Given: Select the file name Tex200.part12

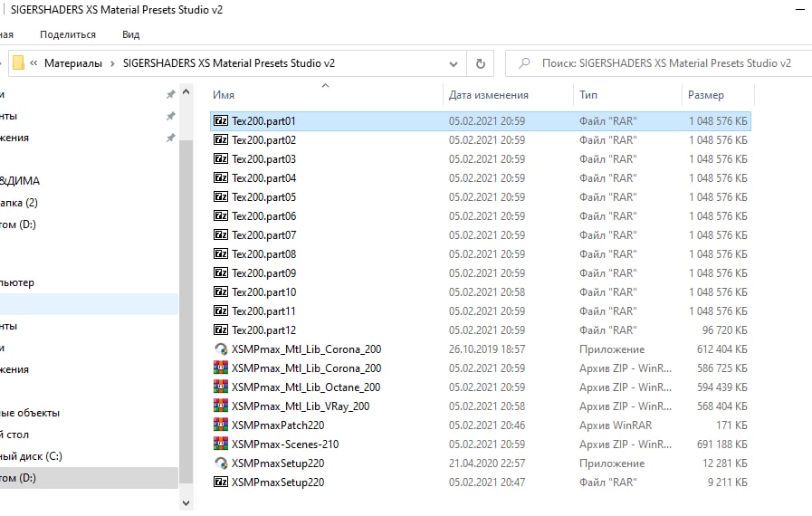Looking at the screenshot, I should [x=263, y=330].
